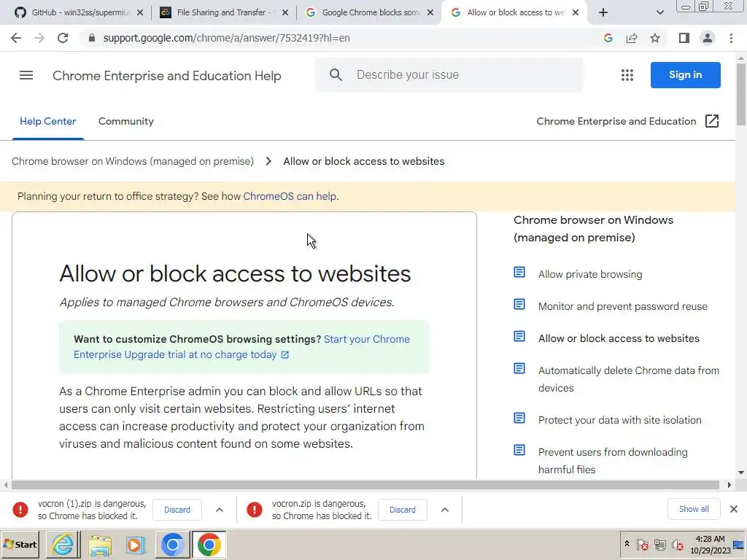
Task: Open the Chrome Enterprise and Education external link icon
Action: 712,121
